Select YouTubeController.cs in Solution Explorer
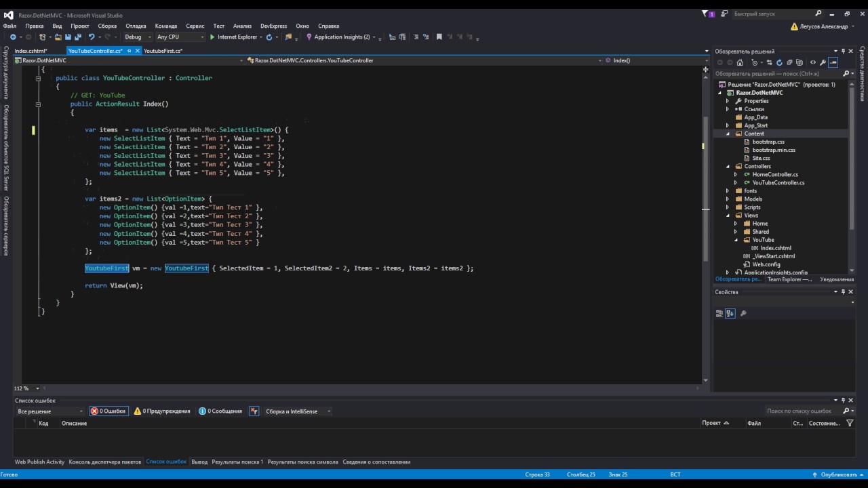Viewport: 868px width, 488px height. [x=778, y=182]
